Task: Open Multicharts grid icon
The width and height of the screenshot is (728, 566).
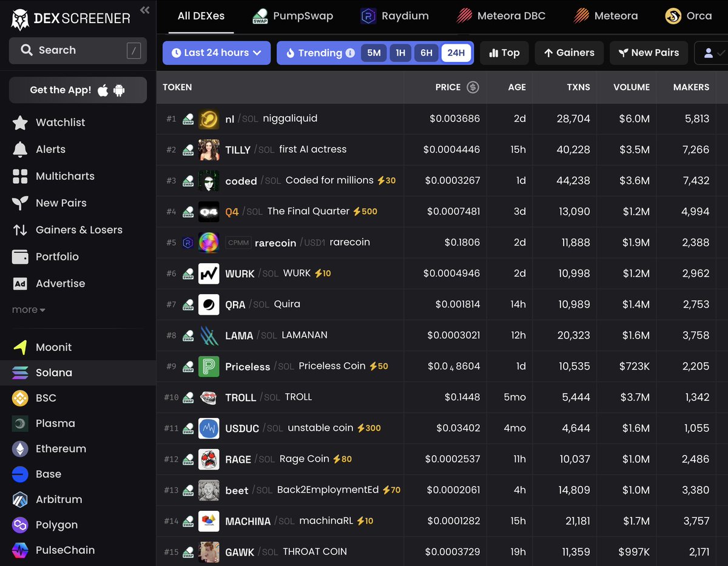Action: [x=20, y=176]
